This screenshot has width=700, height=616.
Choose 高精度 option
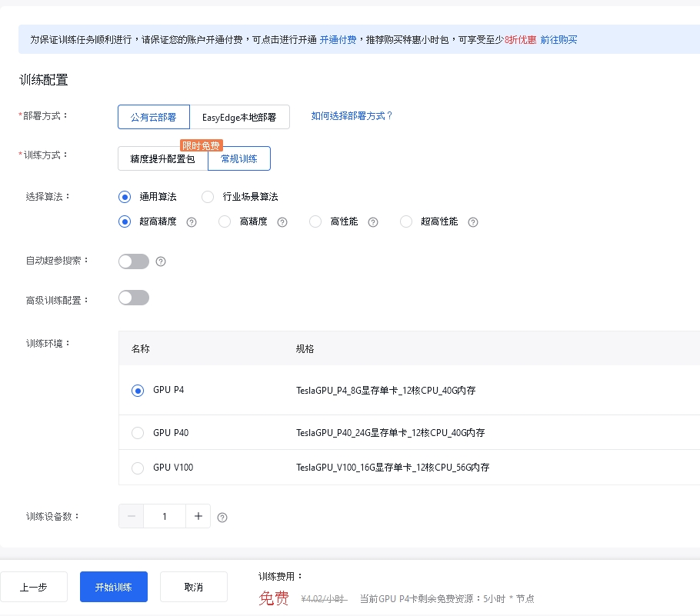point(225,221)
